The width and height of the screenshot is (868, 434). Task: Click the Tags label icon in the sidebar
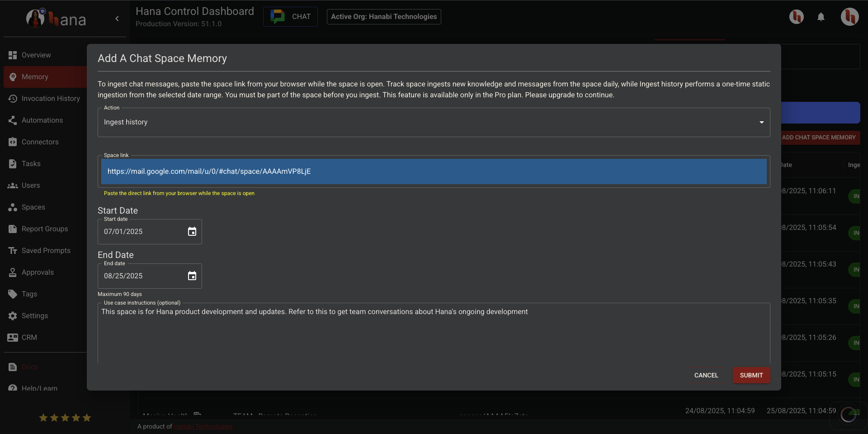(x=13, y=294)
